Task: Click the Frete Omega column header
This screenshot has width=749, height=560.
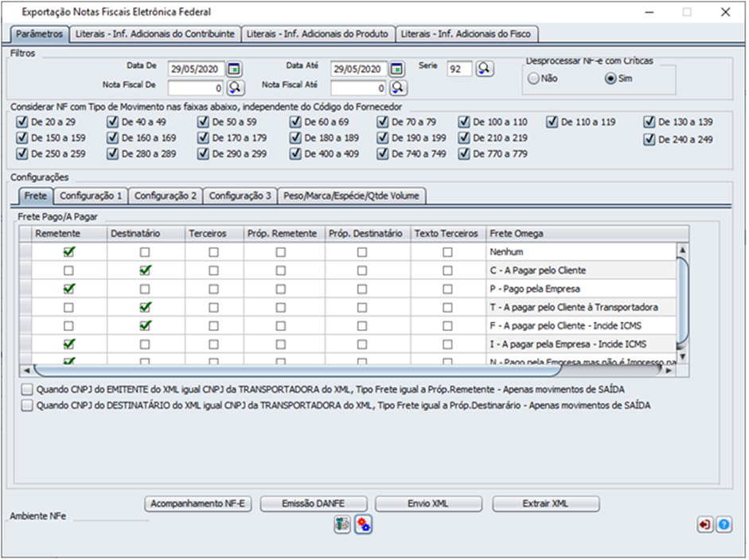Action: pos(587,233)
